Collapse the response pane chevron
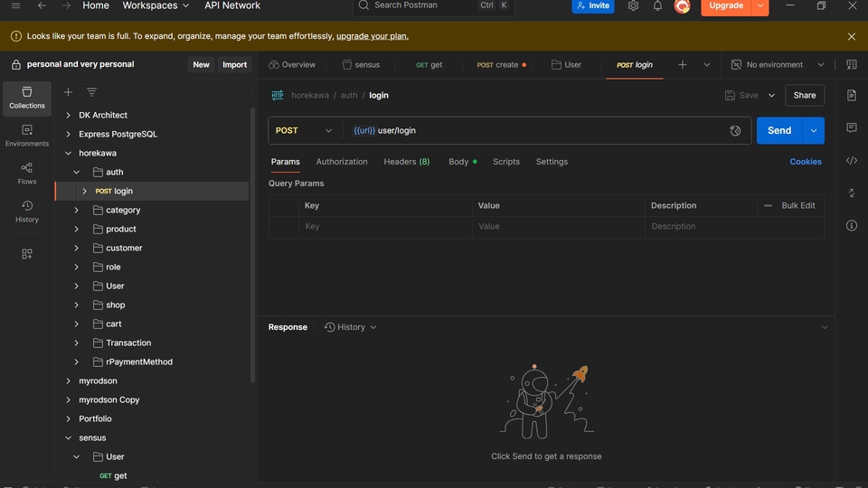 point(824,327)
